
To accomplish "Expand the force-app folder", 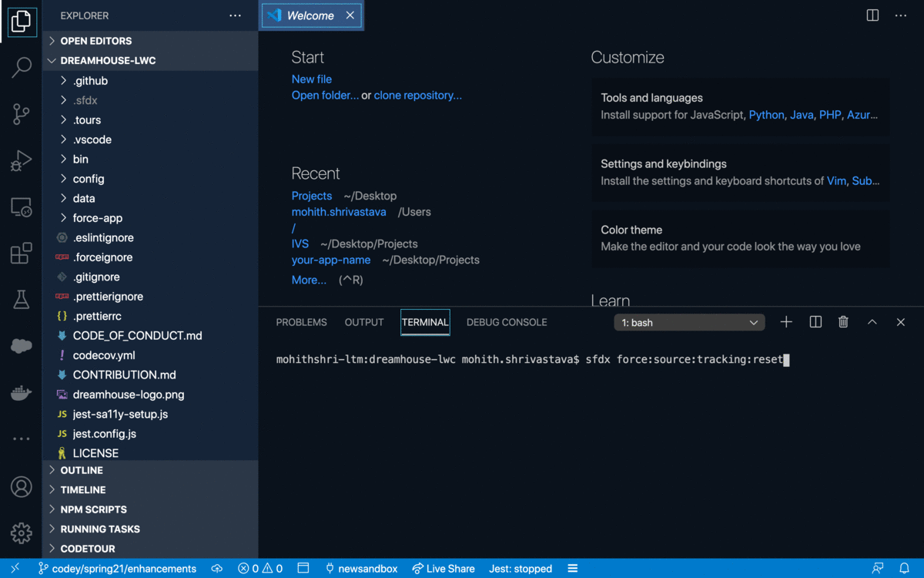I will (x=150, y=218).
